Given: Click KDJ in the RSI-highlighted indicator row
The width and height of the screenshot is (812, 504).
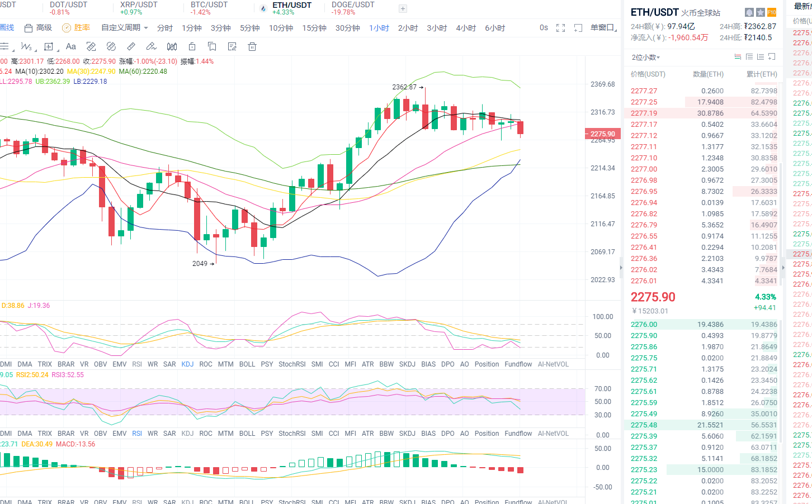Looking at the screenshot, I should tap(187, 434).
